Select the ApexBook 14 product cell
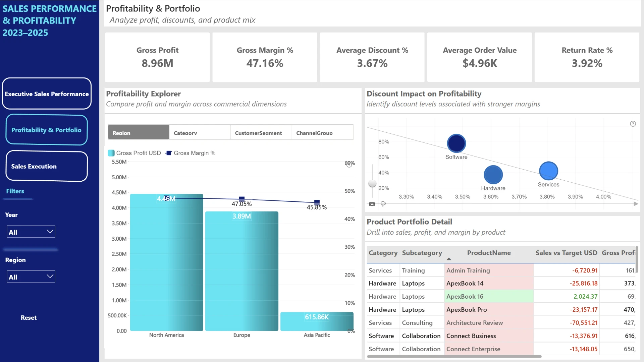 click(489, 283)
